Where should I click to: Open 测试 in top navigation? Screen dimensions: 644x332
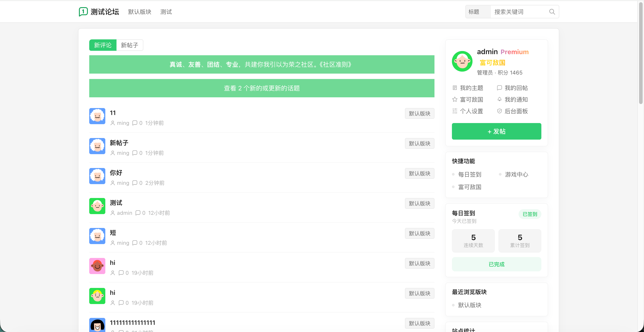[x=166, y=12]
